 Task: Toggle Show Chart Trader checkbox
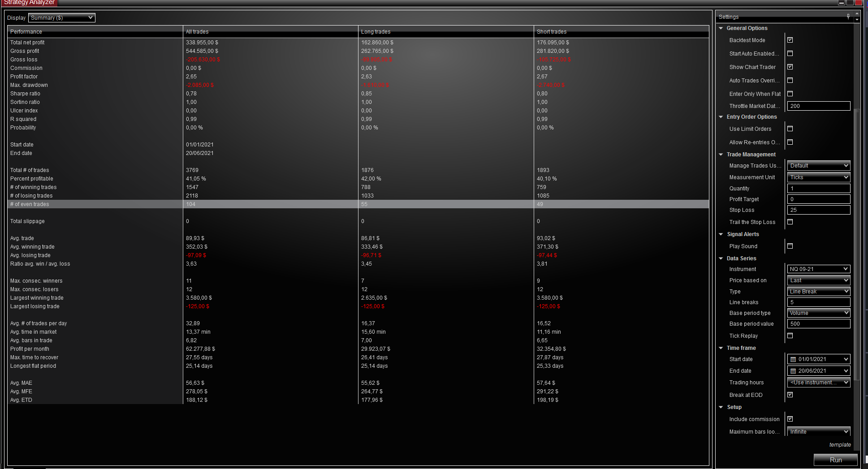click(790, 67)
